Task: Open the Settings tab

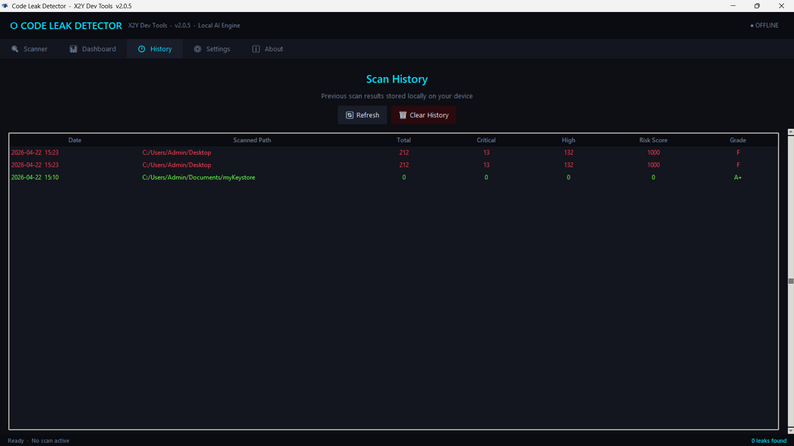Action: [x=212, y=49]
